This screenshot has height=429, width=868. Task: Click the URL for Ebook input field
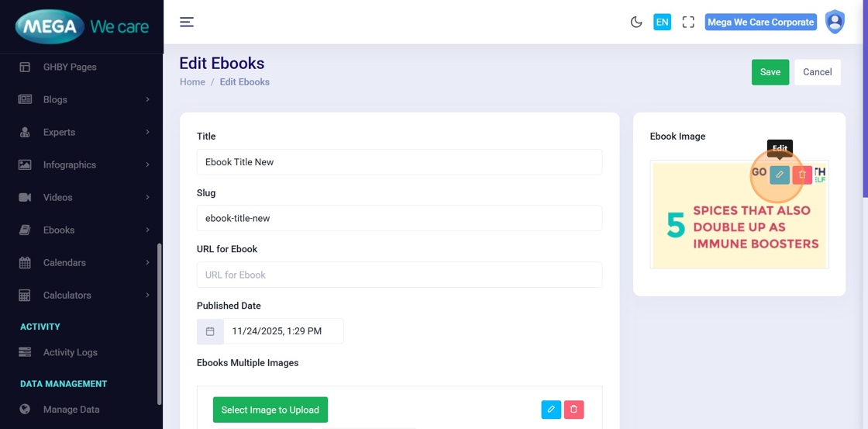click(x=399, y=275)
